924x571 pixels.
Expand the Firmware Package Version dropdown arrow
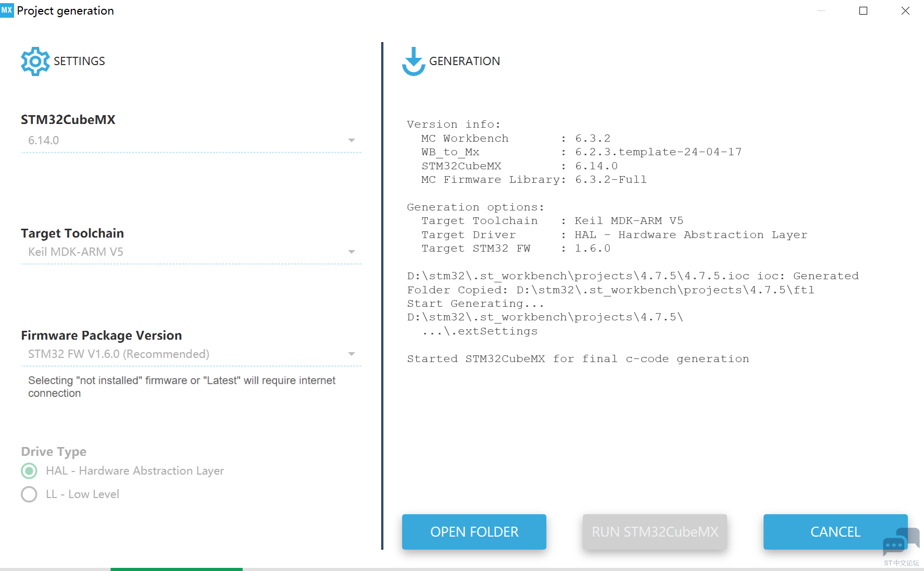click(352, 354)
